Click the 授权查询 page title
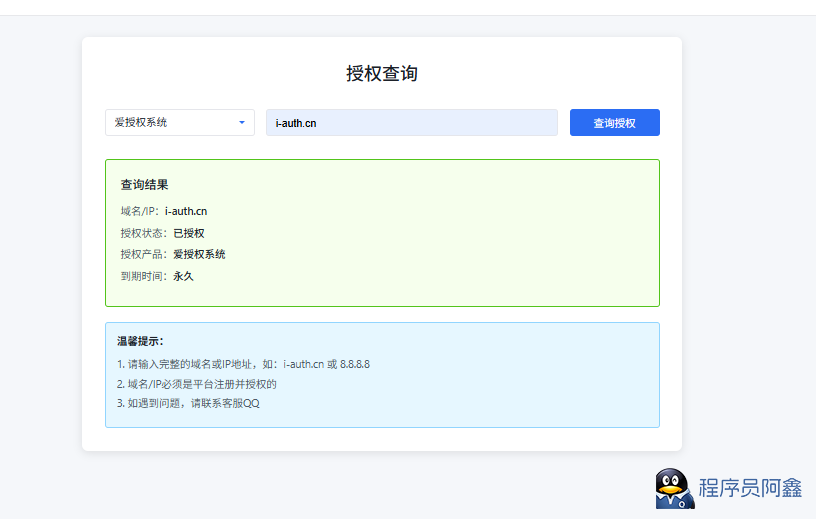The height and width of the screenshot is (519, 816). (x=382, y=74)
